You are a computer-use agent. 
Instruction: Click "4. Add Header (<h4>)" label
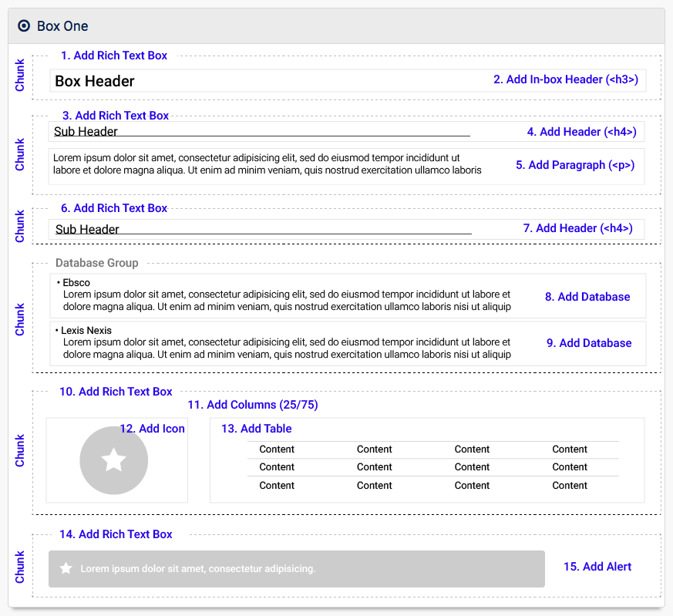(x=581, y=132)
